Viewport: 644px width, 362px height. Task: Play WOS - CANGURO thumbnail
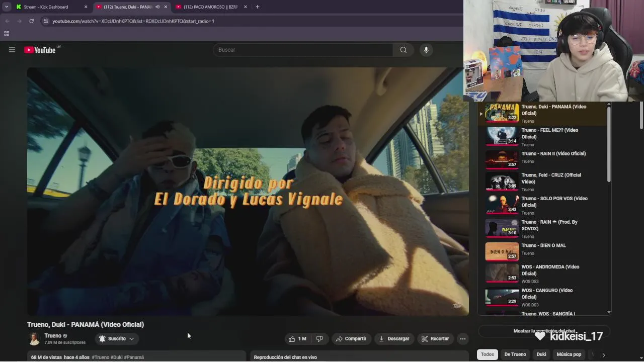[502, 297]
